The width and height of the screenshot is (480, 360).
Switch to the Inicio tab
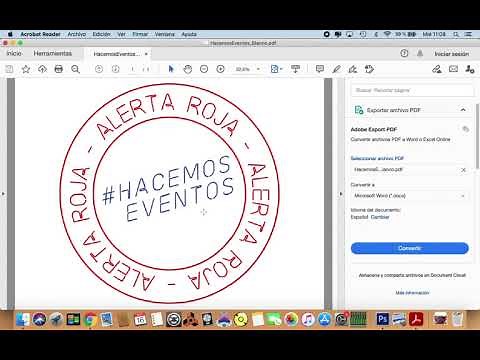click(x=14, y=53)
